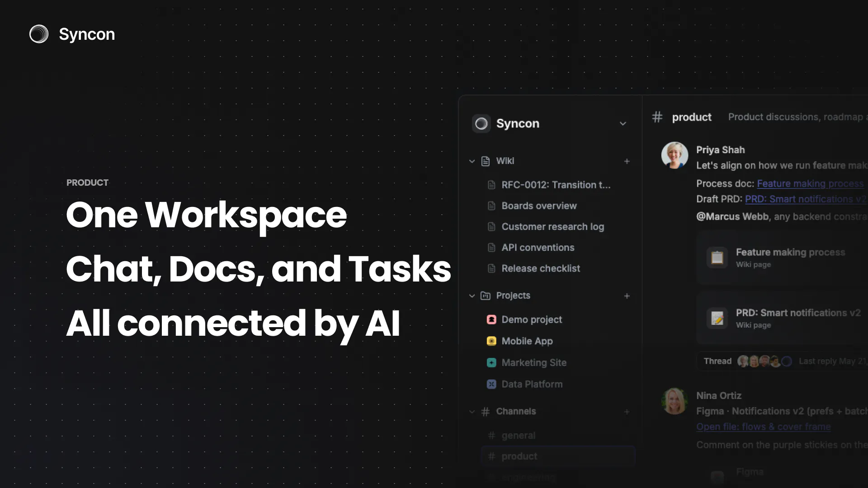Click the @Marcus Webb mention

click(732, 216)
